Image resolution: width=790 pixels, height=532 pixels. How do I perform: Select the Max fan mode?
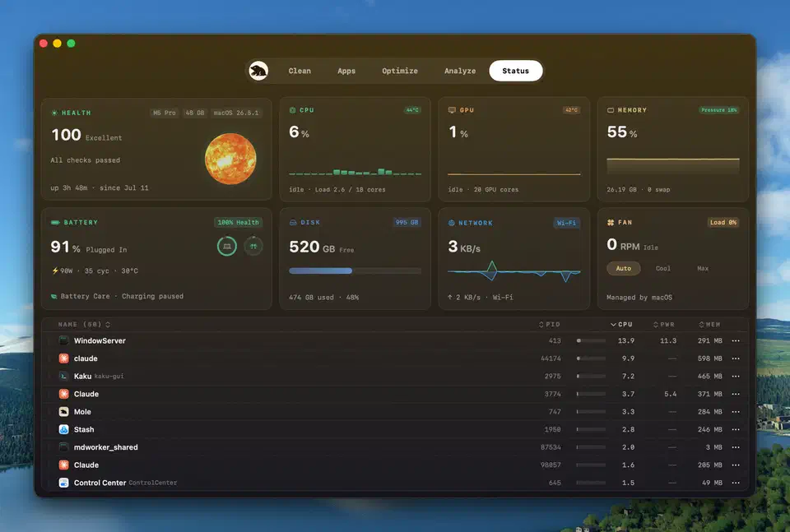[x=703, y=268]
